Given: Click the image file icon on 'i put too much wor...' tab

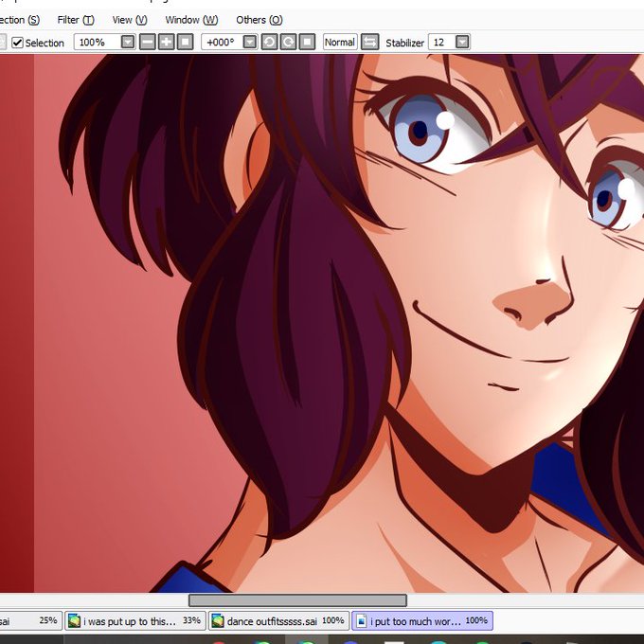Looking at the screenshot, I should coord(361,620).
